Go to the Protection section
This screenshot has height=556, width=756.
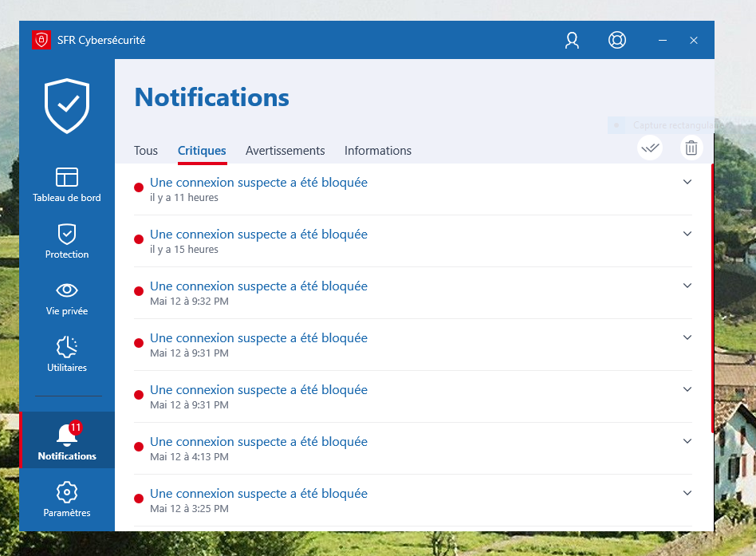pyautogui.click(x=67, y=241)
